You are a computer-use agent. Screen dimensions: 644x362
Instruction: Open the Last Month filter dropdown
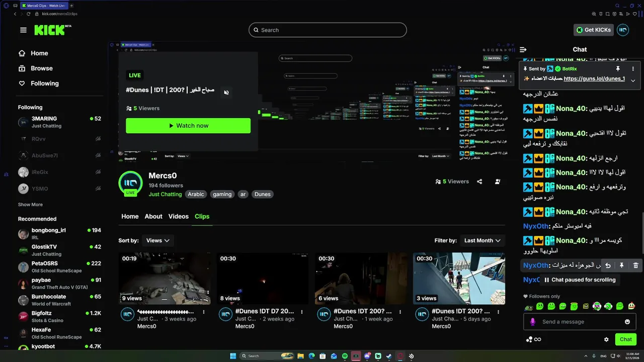coord(482,240)
